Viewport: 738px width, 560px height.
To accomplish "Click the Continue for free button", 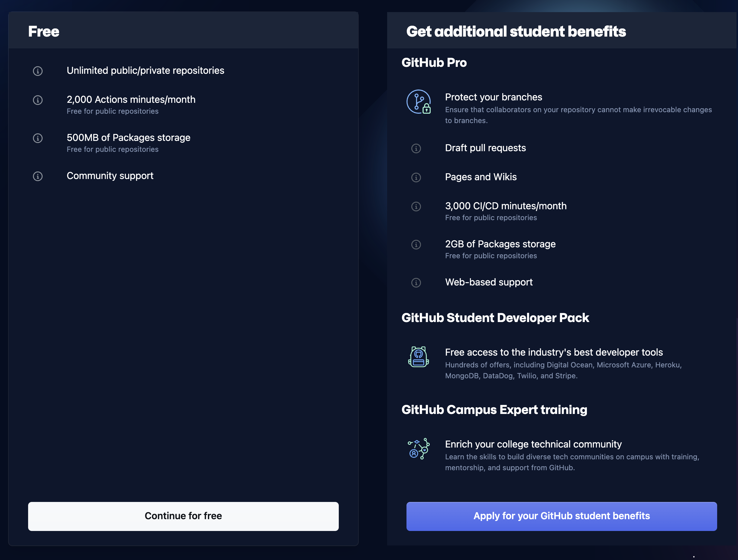I will [x=183, y=516].
